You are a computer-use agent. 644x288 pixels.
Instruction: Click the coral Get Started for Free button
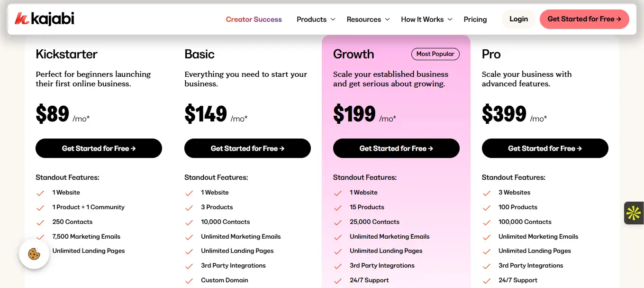(x=584, y=19)
